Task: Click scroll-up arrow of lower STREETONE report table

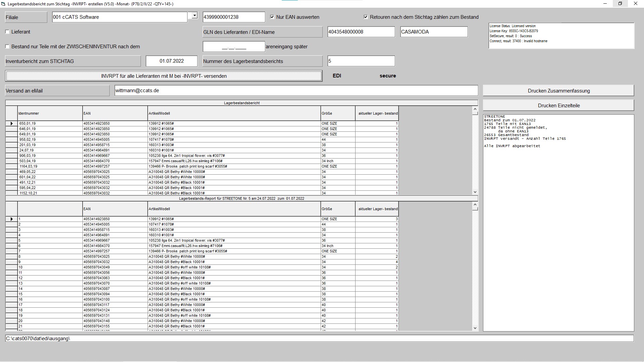Action: pos(475,204)
